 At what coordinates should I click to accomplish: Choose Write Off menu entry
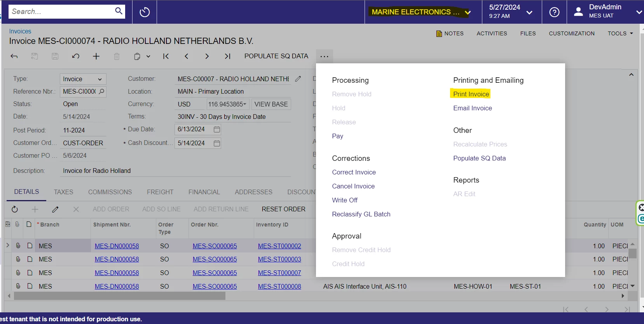click(x=345, y=200)
